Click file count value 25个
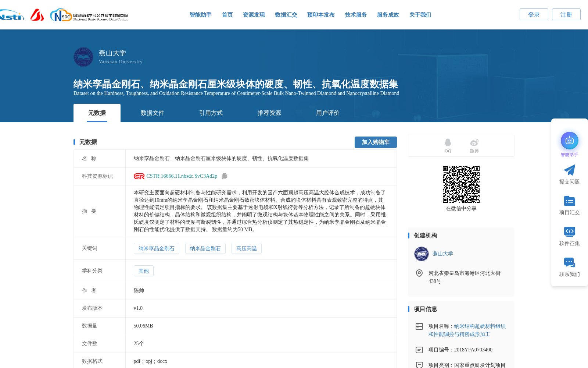588x368 pixels. (139, 344)
